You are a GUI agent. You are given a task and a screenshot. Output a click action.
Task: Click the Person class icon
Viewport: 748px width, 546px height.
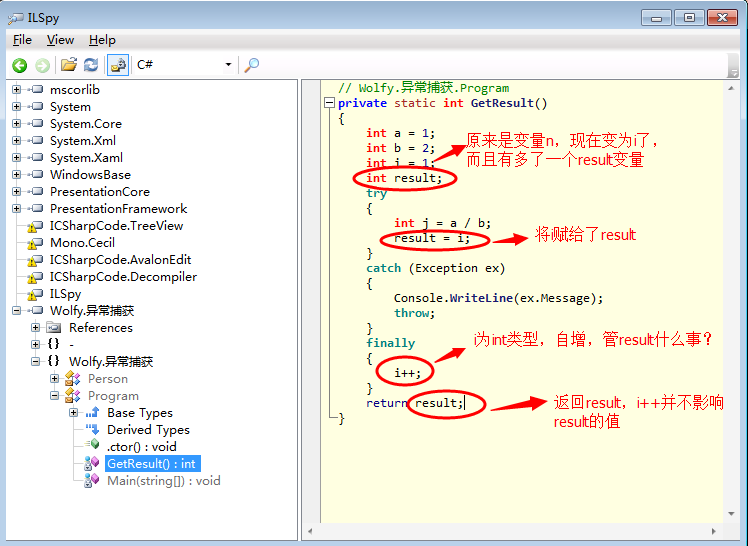click(x=73, y=379)
